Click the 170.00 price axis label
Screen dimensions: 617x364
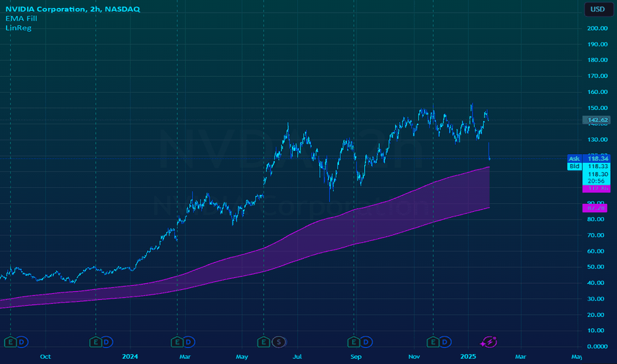coord(597,76)
